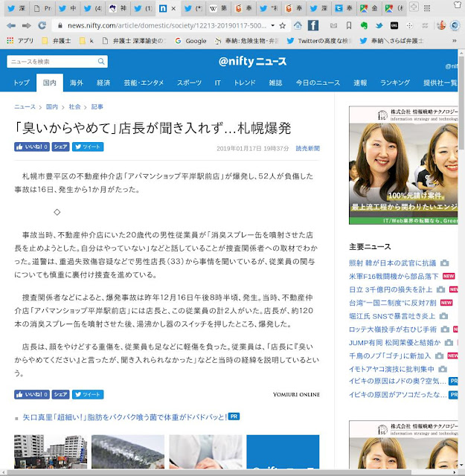Screen dimensions: 465x476
Task: Open the 海外 news category
Action: [76, 83]
